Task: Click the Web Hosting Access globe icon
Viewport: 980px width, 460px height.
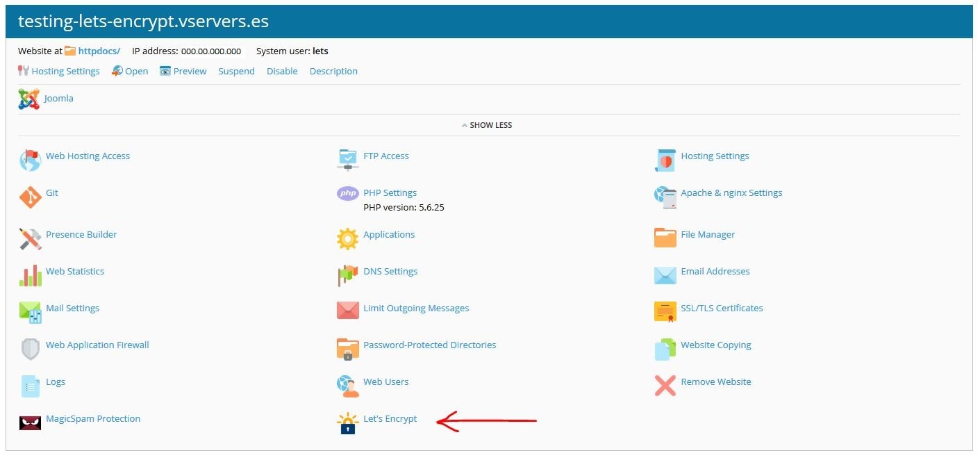Action: 30,161
